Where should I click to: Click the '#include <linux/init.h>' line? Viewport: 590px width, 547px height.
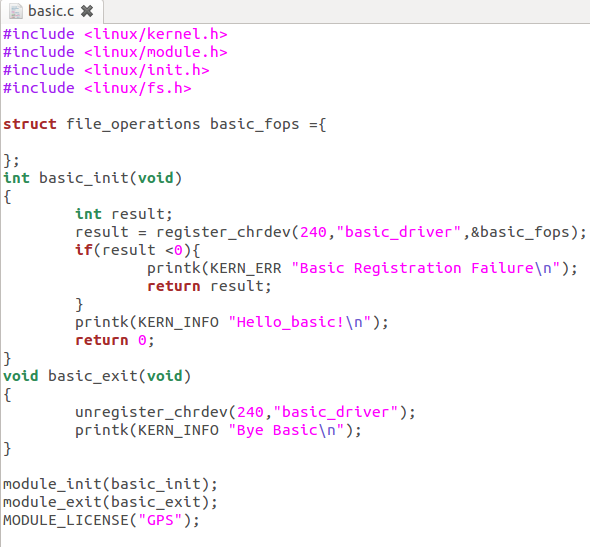[106, 70]
